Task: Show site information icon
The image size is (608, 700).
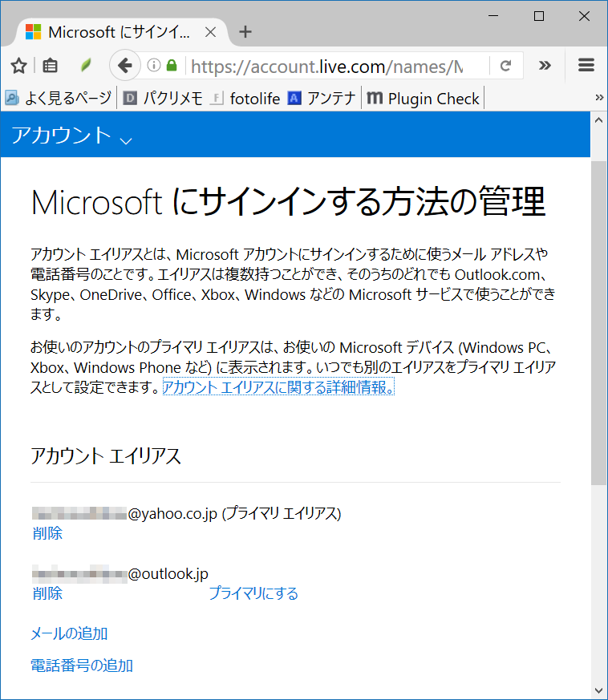Action: coord(154,66)
